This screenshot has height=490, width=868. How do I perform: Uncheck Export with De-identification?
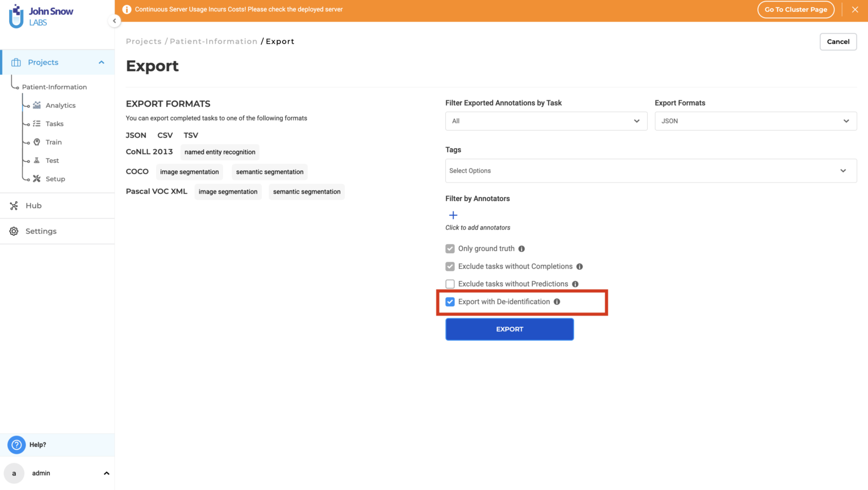(x=450, y=302)
